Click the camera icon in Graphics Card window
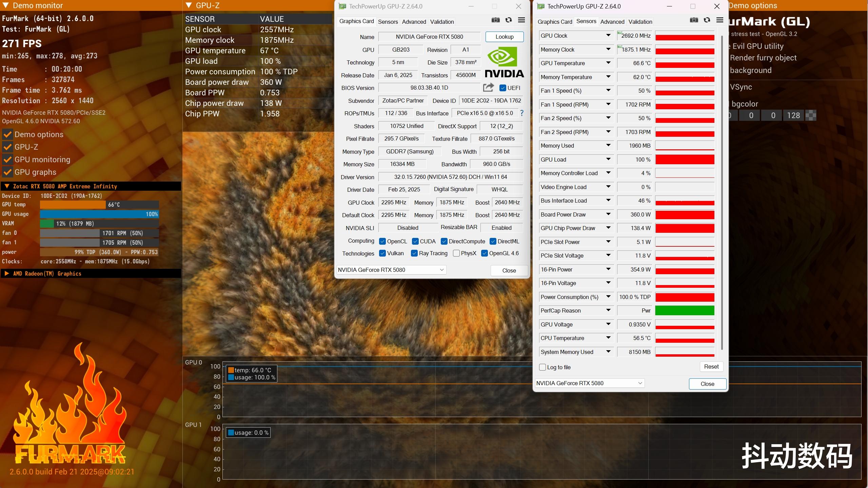 point(495,20)
